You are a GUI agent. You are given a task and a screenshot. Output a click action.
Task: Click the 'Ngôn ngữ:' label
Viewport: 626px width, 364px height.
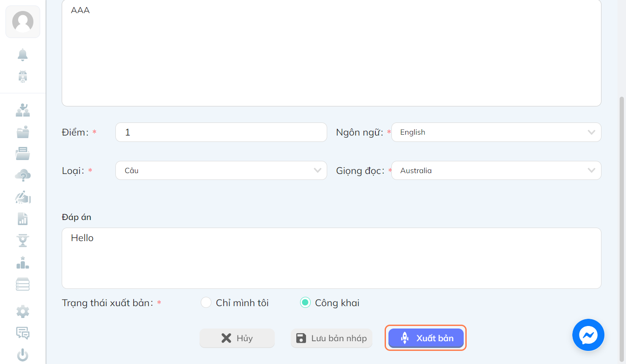point(360,132)
